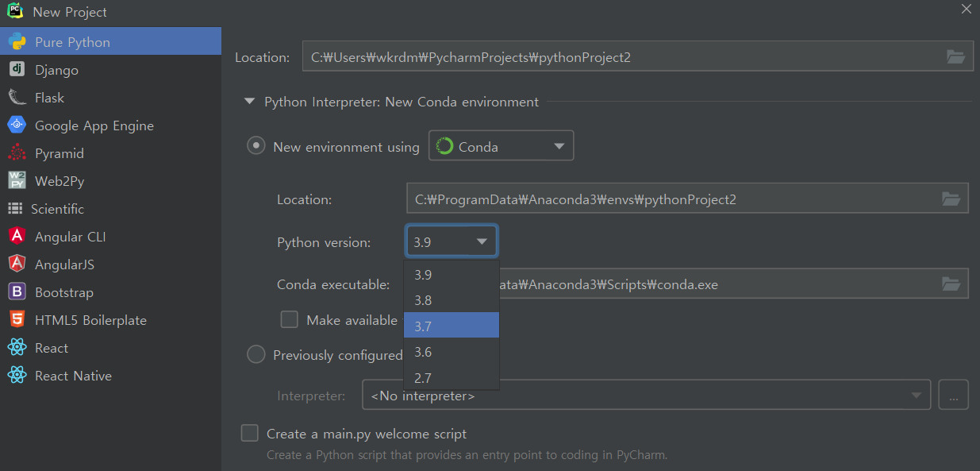This screenshot has width=980, height=471.
Task: Choose Python 3.9 from version list
Action: 452,275
